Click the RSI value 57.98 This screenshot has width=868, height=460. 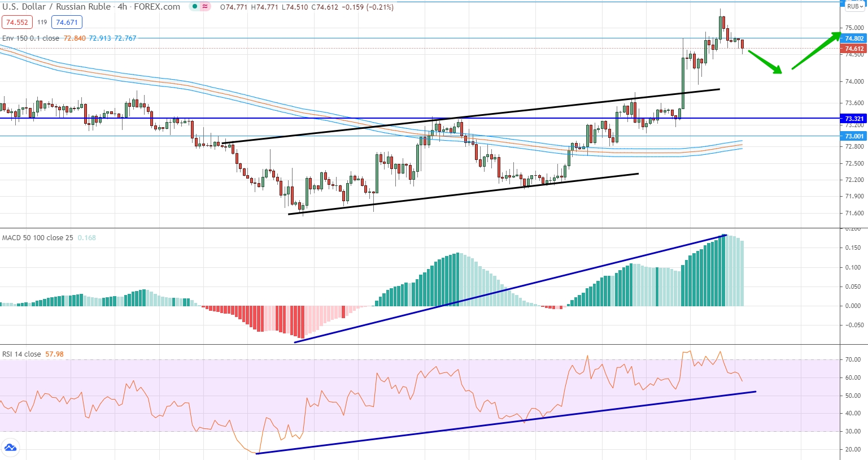pos(54,354)
